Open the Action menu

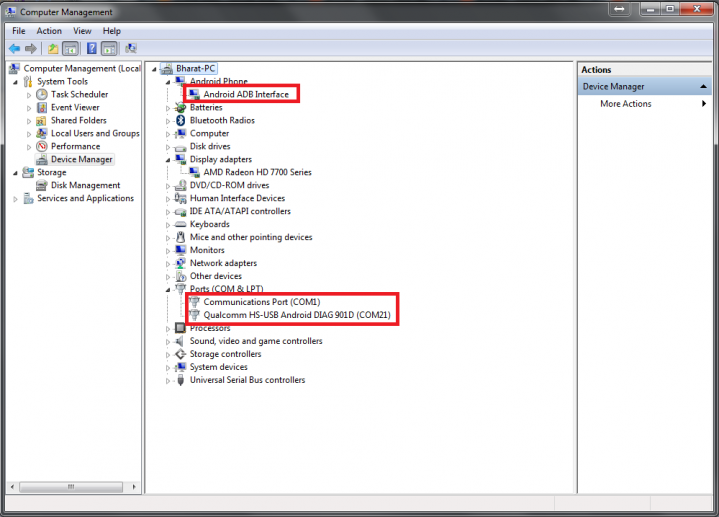pos(49,31)
